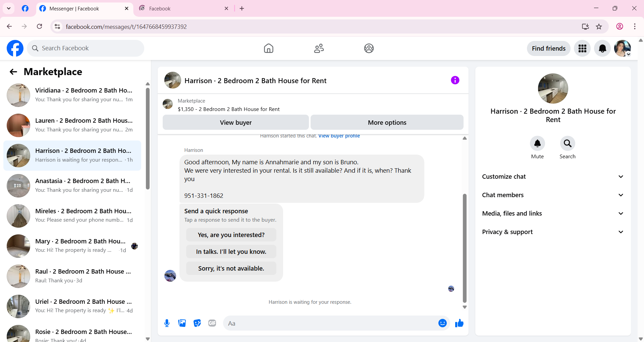Click the Marketplace heading text
Image resolution: width=644 pixels, height=342 pixels.
pos(53,72)
